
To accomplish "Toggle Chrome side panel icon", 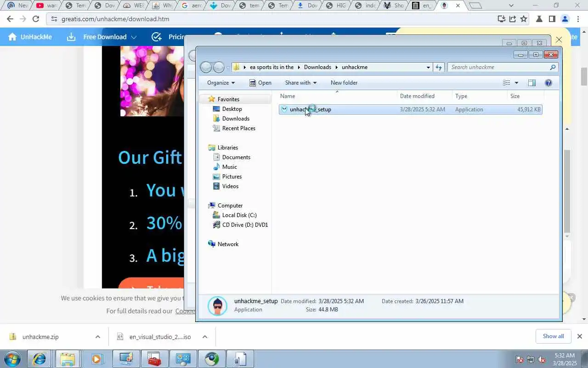I will pos(552,19).
